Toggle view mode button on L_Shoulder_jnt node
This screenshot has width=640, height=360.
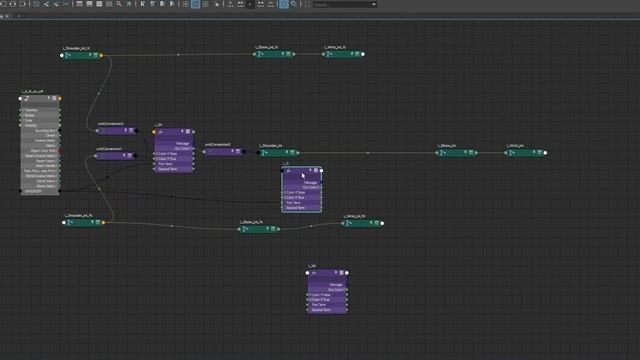[x=292, y=152]
